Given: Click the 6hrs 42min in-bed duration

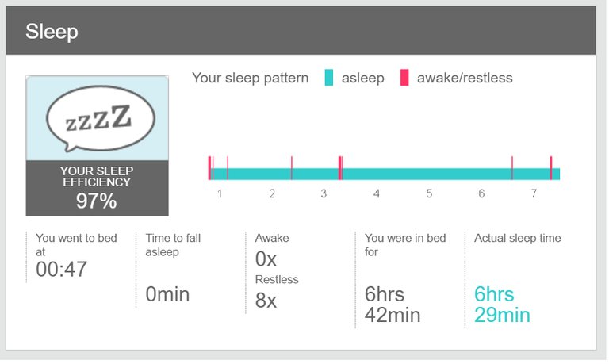Looking at the screenshot, I should tap(393, 304).
